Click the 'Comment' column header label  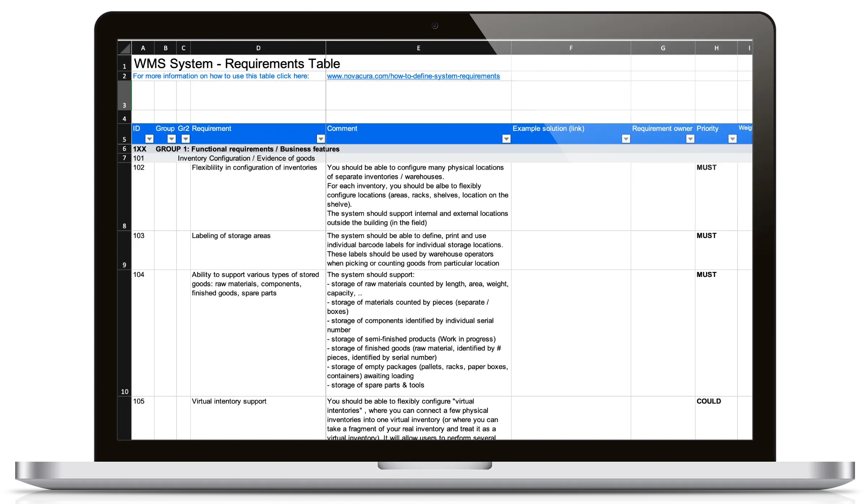pyautogui.click(x=342, y=128)
